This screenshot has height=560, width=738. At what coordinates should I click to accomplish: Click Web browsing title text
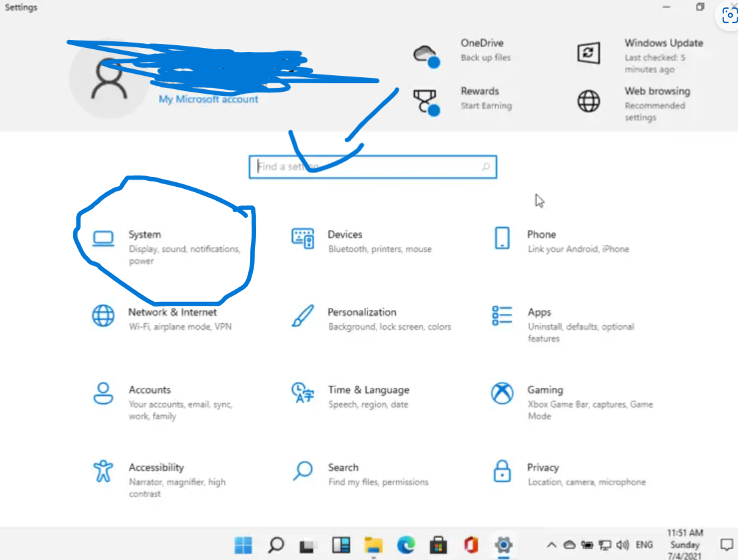point(657,91)
